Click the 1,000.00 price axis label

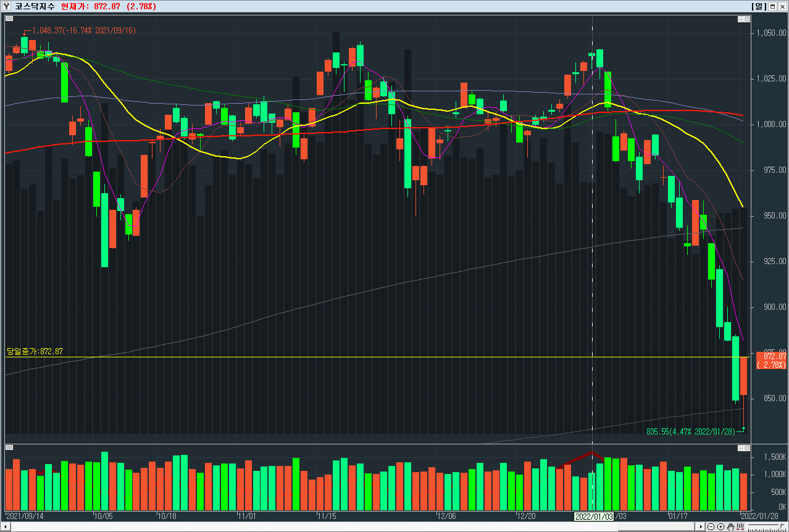click(x=771, y=124)
